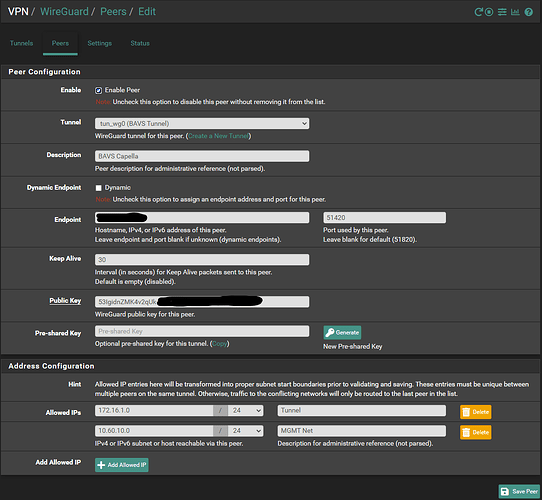
Task: Click the Create a New Tunnel link
Action: [218, 136]
